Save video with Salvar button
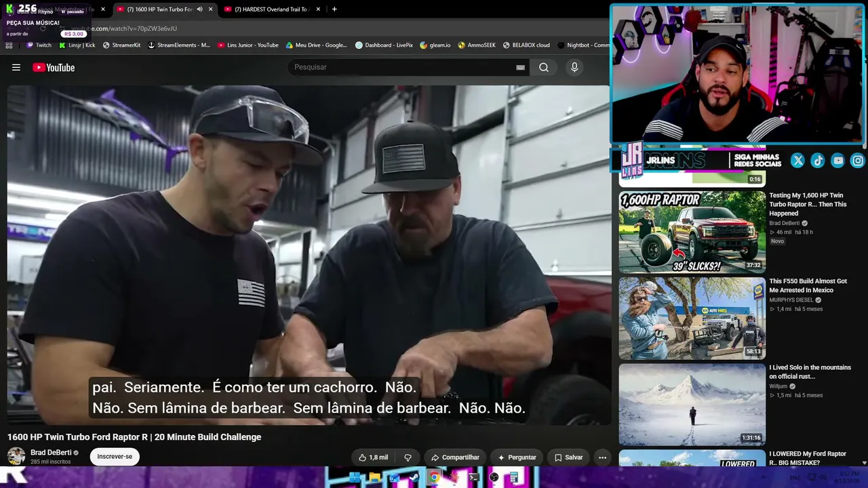 [568, 457]
